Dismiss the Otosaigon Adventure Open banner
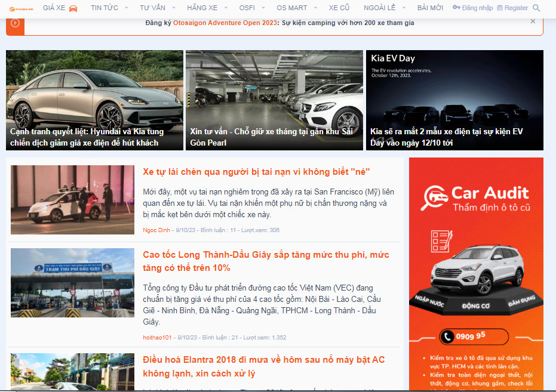556x392 pixels. [533, 21]
